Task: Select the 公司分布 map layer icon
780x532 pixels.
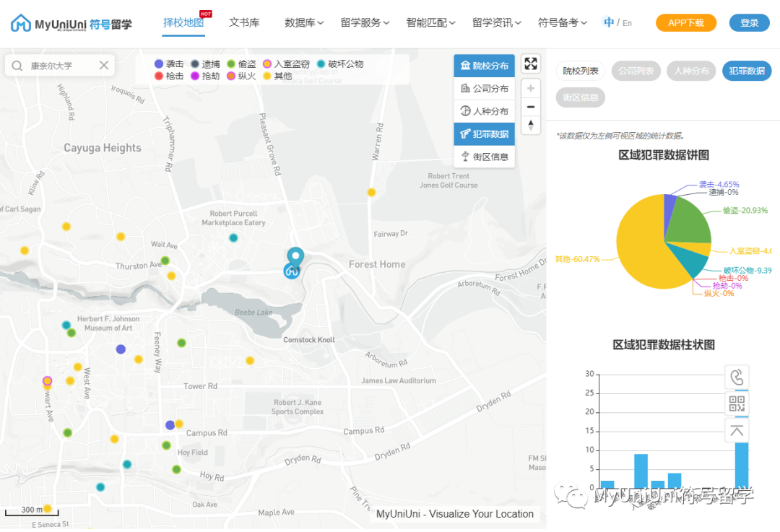Action: pyautogui.click(x=484, y=87)
